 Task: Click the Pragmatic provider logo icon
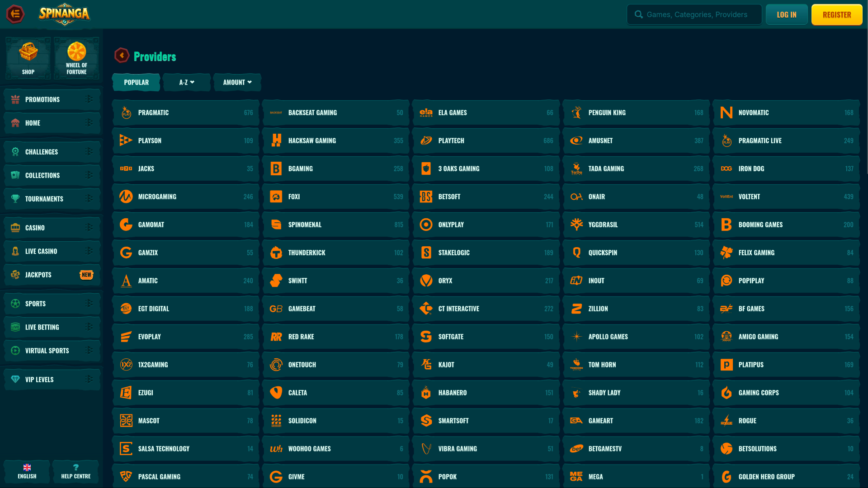[x=126, y=113]
